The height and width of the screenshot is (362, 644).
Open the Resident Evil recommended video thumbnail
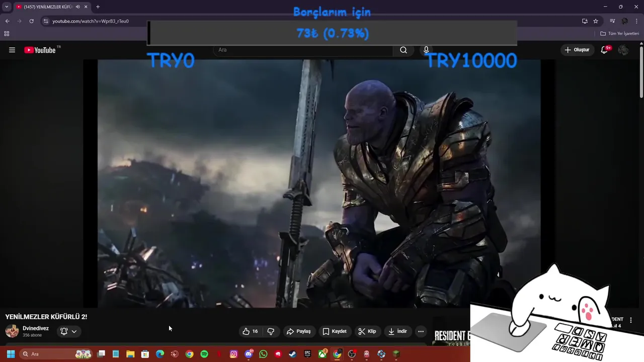pyautogui.click(x=452, y=332)
